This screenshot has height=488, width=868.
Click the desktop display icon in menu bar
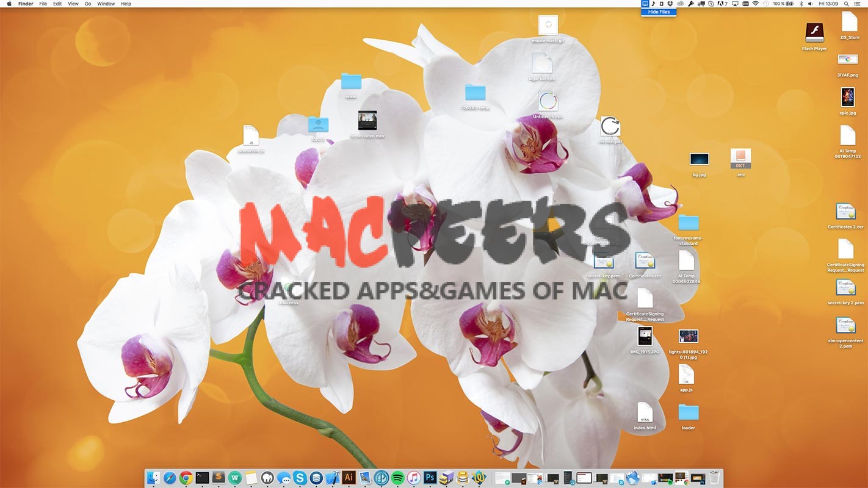pyautogui.click(x=645, y=4)
